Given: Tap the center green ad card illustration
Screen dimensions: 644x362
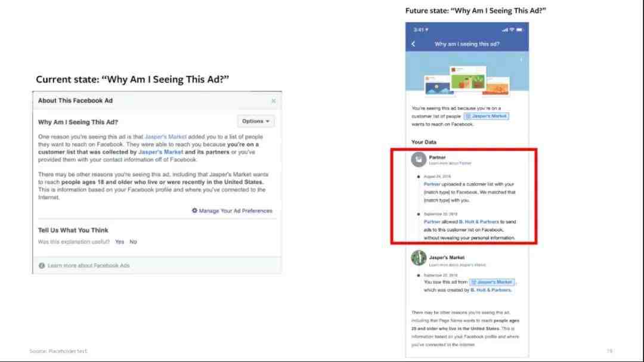Looking at the screenshot, I should [x=468, y=78].
